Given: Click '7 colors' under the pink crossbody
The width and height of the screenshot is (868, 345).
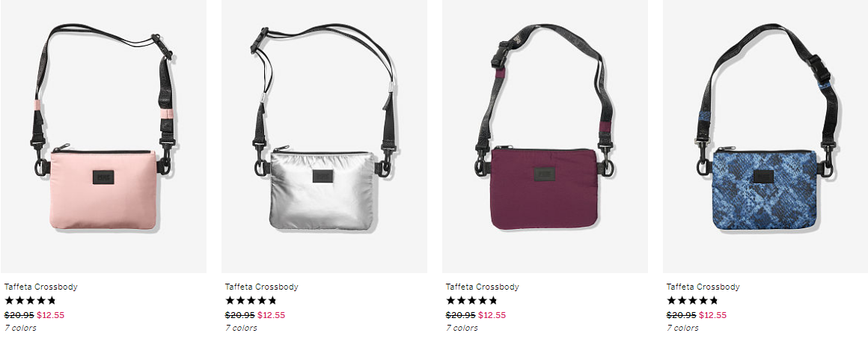Looking at the screenshot, I should coord(20,328).
